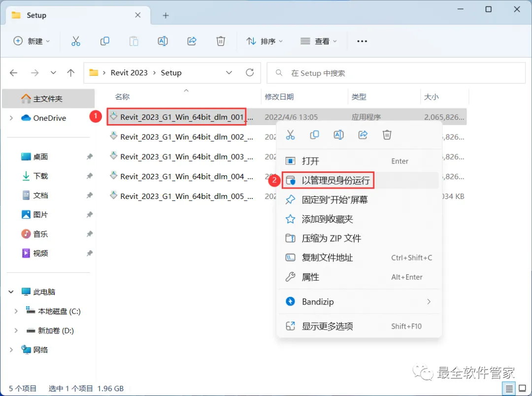Screen dimensions: 532x396
Task: Expand the 新加卷 (D:) node
Action: click(x=16, y=330)
